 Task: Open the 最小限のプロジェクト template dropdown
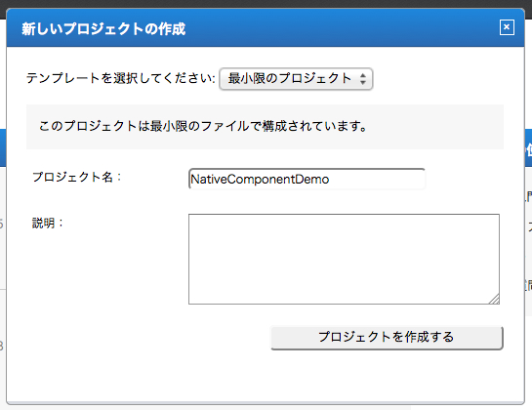point(296,79)
